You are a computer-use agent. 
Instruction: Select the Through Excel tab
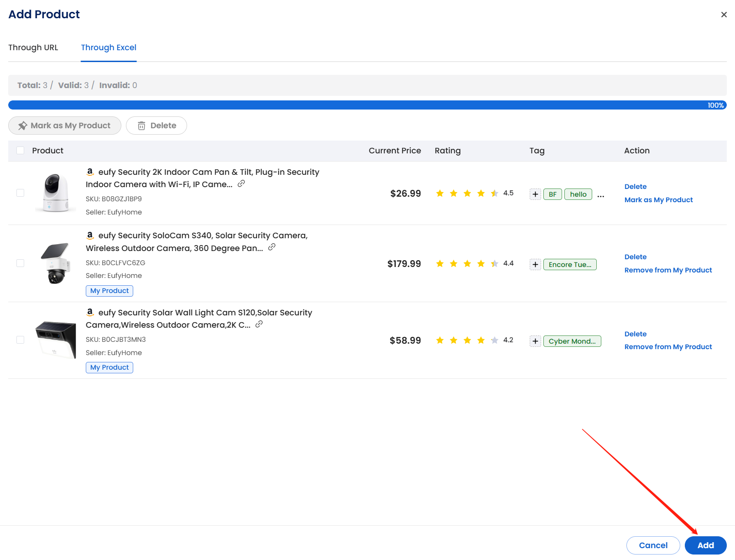pyautogui.click(x=109, y=47)
